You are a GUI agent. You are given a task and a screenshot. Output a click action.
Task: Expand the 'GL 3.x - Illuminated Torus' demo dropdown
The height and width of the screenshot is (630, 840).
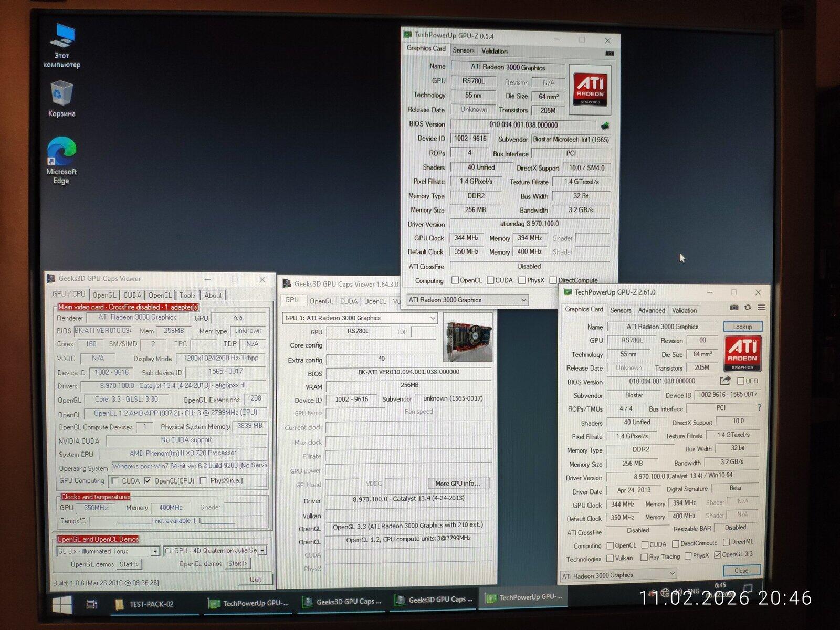pos(108,551)
